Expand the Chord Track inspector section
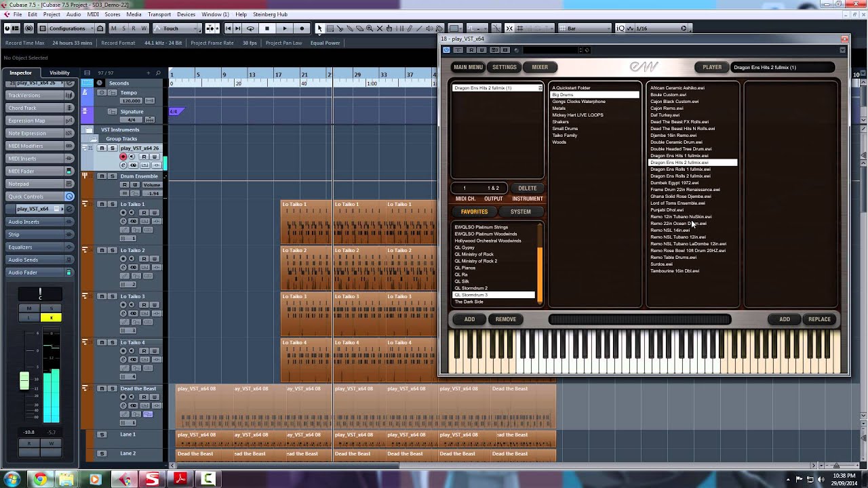The height and width of the screenshot is (488, 868). (x=39, y=108)
